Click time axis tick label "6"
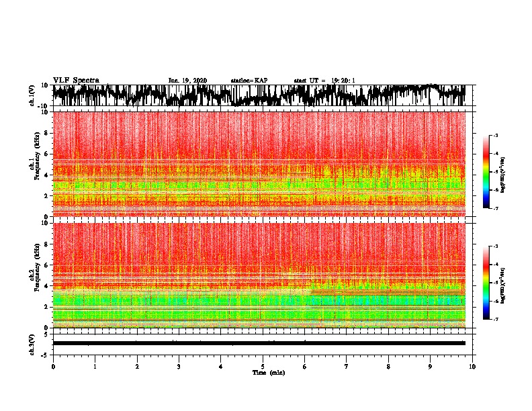The width and height of the screenshot is (532, 411). 305,367
